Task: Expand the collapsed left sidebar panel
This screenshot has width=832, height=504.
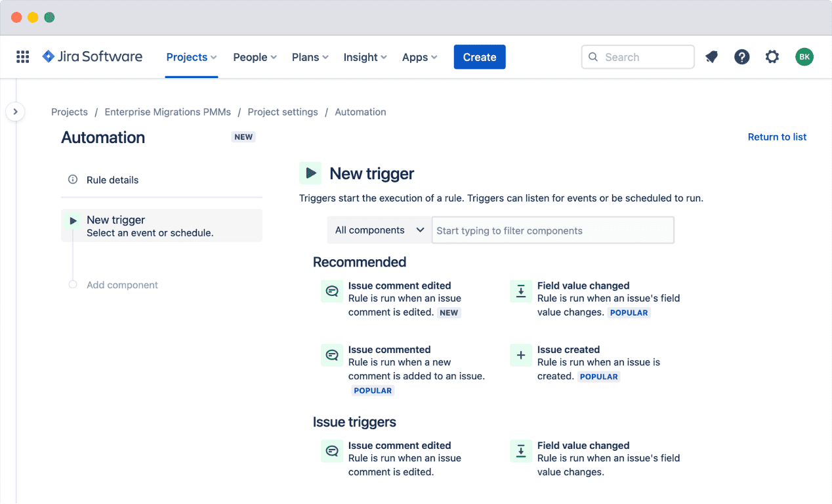Action: [x=15, y=112]
